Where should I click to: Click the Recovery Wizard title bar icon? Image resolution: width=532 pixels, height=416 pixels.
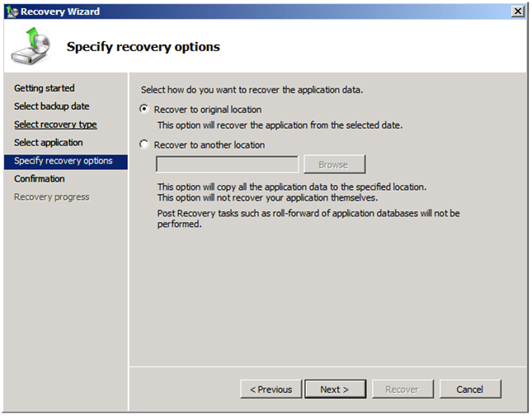click(x=12, y=12)
